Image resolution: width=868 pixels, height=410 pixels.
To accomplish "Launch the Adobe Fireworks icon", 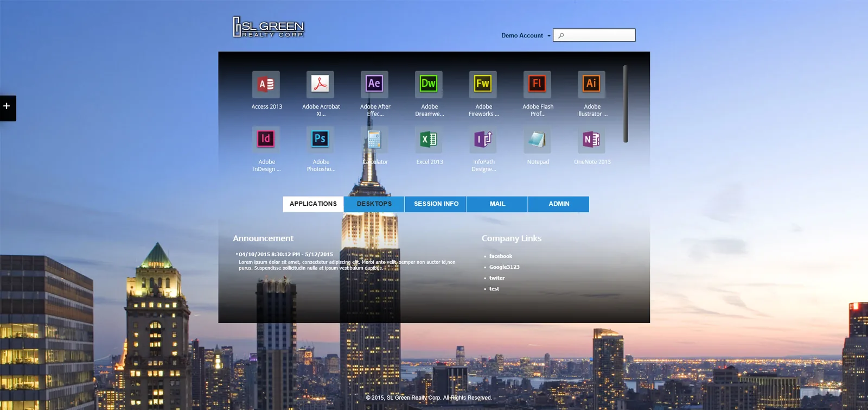I will click(483, 85).
